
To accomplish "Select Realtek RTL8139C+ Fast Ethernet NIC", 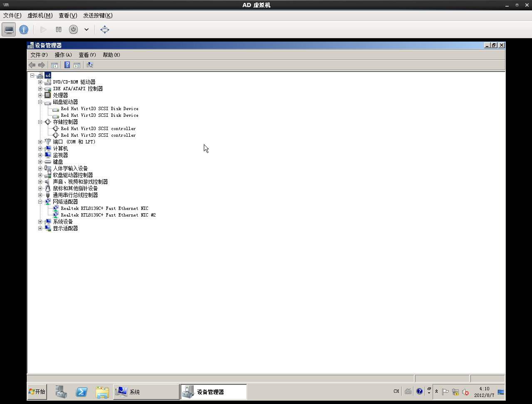I will point(104,208).
